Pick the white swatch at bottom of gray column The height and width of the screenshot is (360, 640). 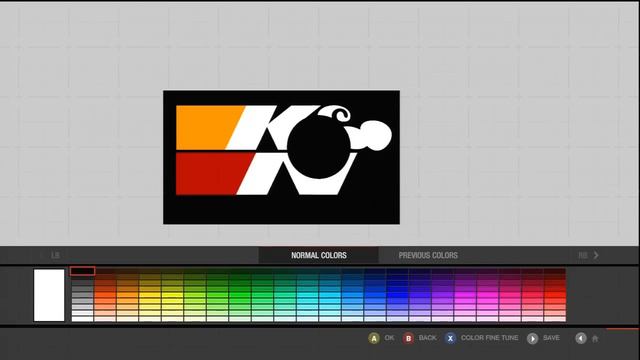(82, 318)
